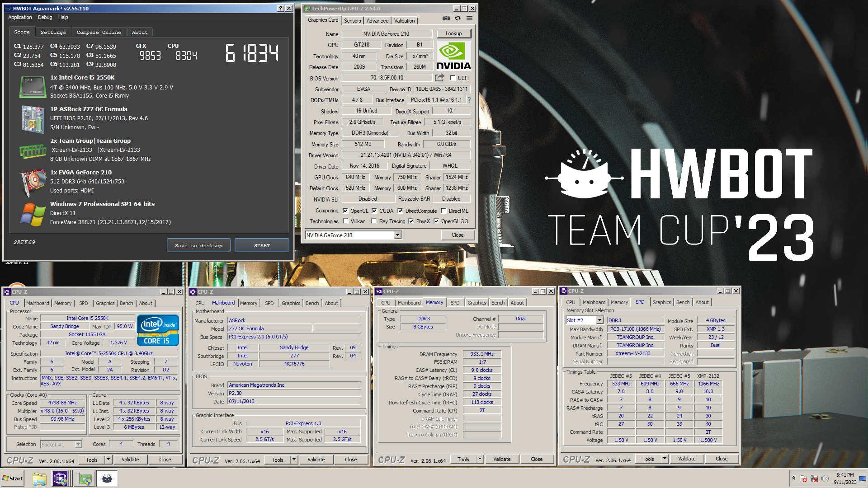Open the GPU-Z hamburger menu icon
Viewport: 868px width, 488px height.
[x=469, y=19]
